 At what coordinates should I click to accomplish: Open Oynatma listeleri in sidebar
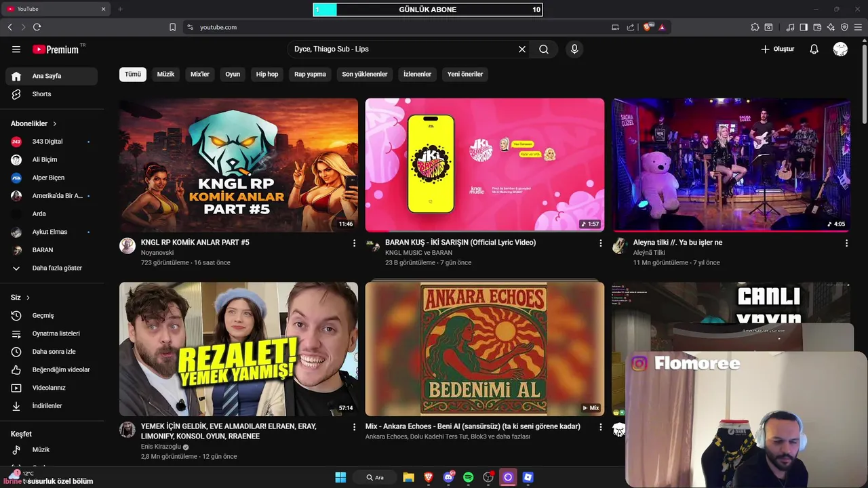tap(52, 333)
